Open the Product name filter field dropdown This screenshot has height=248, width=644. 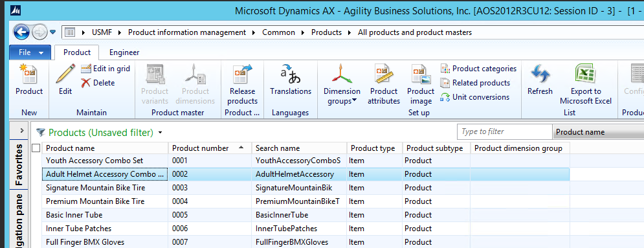(x=598, y=132)
